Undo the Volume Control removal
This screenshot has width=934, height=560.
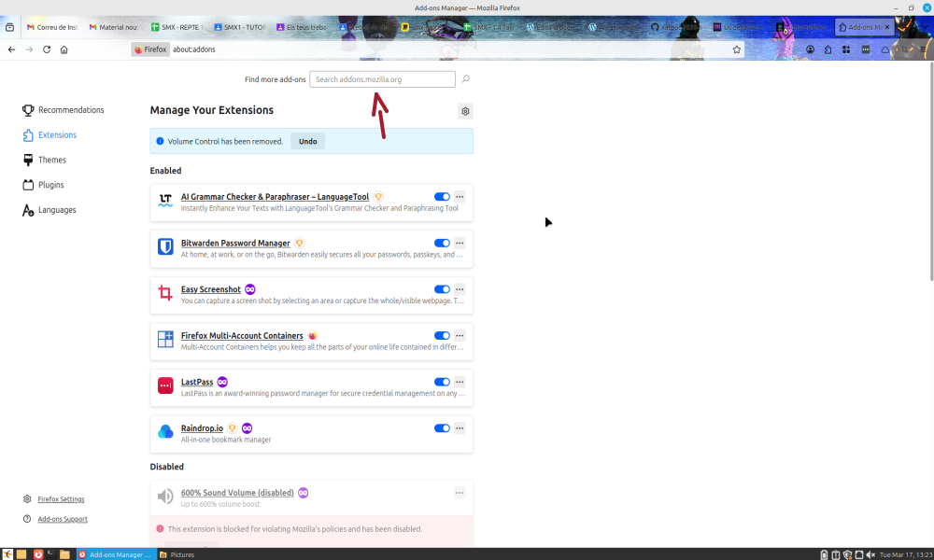pos(307,142)
